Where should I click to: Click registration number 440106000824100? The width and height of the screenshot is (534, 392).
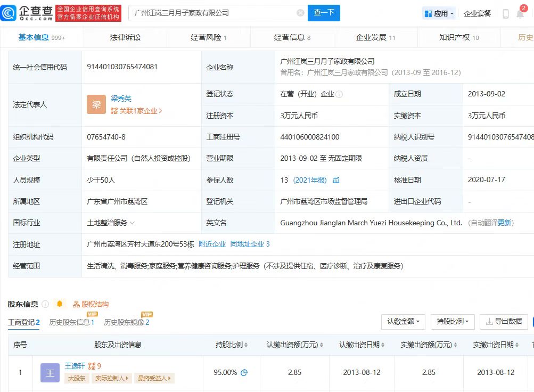pos(309,137)
